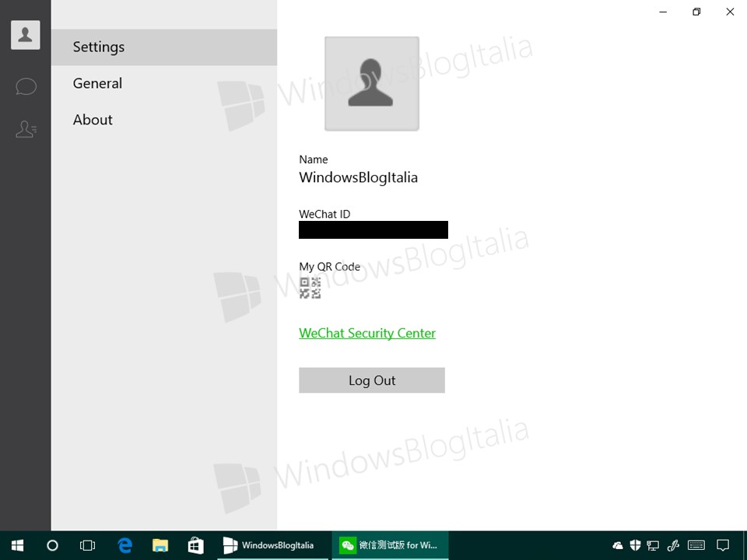Minimize the WeChat window
Image resolution: width=747 pixels, height=560 pixels.
pos(663,12)
